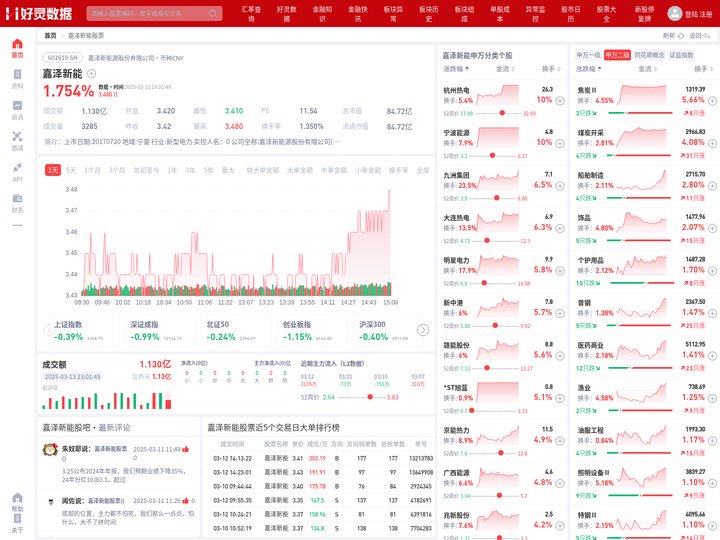Open the 自选 watchlist sidebar icon
This screenshot has width=720, height=540.
(x=17, y=110)
